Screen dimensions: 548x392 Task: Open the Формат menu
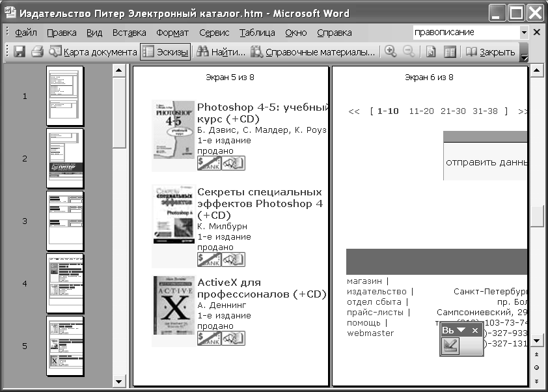(172, 33)
